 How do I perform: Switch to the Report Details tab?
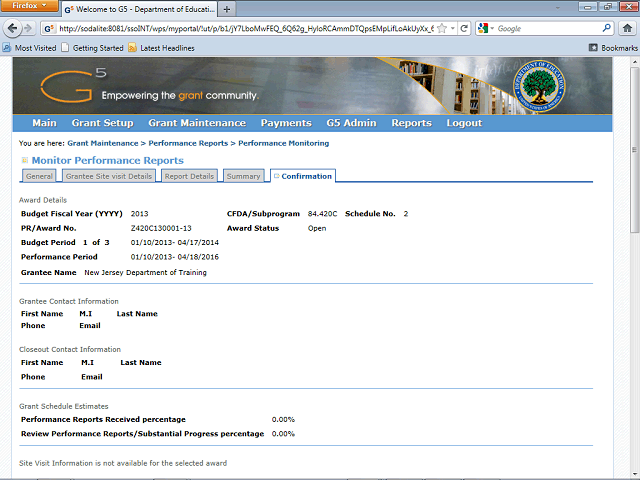pyautogui.click(x=189, y=176)
